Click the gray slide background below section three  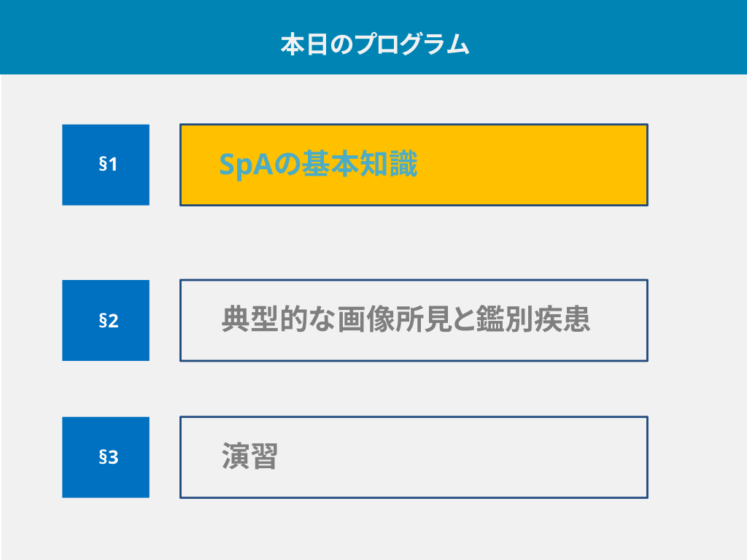[373, 529]
